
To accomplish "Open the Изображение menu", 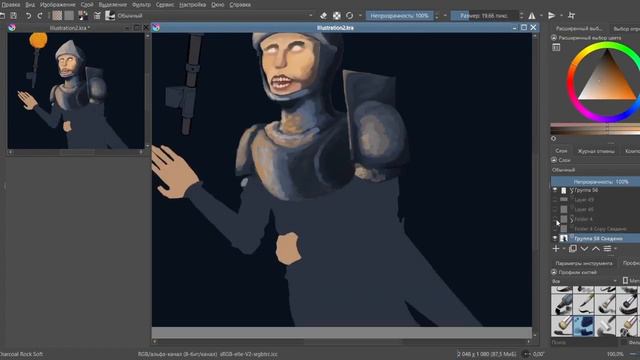I will (58, 4).
